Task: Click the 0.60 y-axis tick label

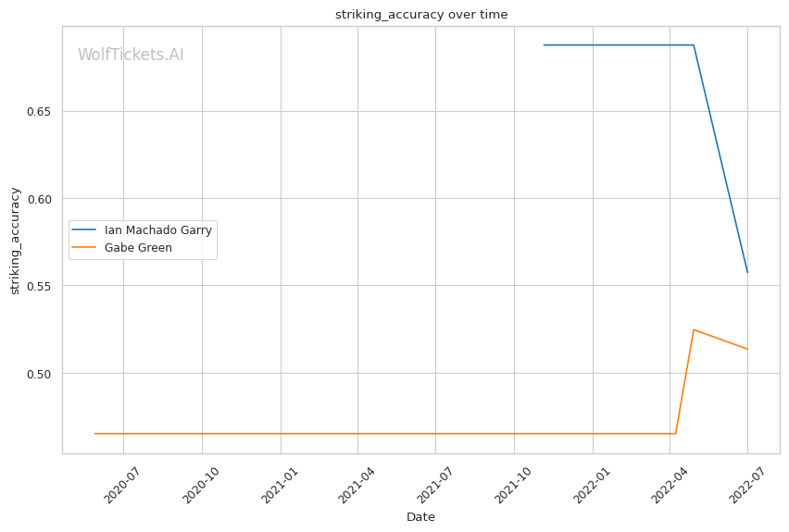Action: (x=40, y=199)
